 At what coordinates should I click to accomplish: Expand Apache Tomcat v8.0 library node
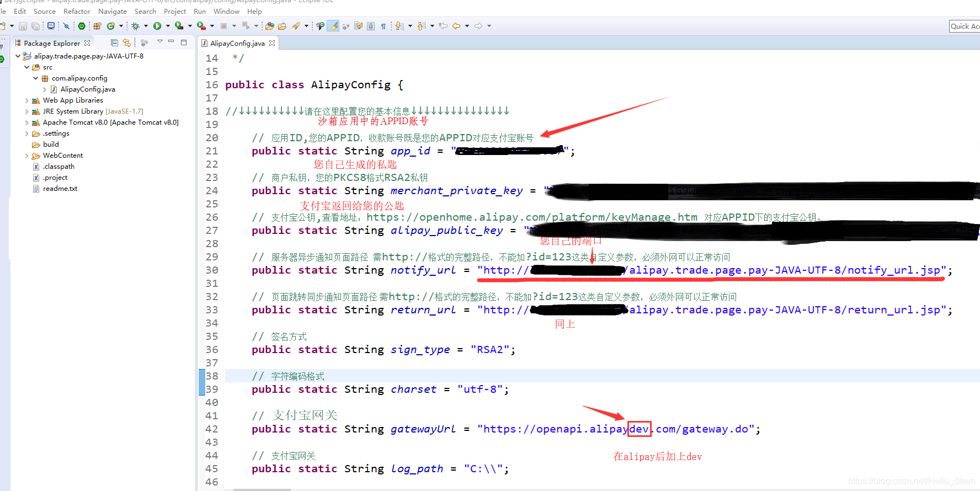(26, 122)
